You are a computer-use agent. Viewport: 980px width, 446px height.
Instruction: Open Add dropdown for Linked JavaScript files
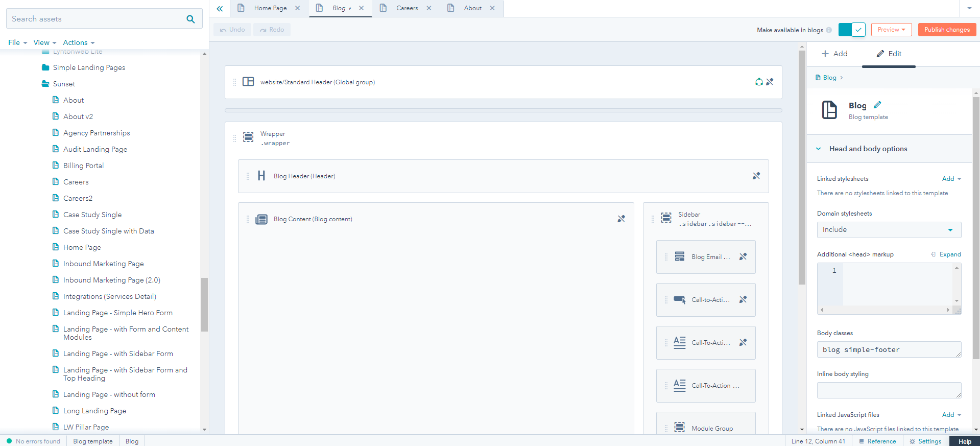(952, 415)
